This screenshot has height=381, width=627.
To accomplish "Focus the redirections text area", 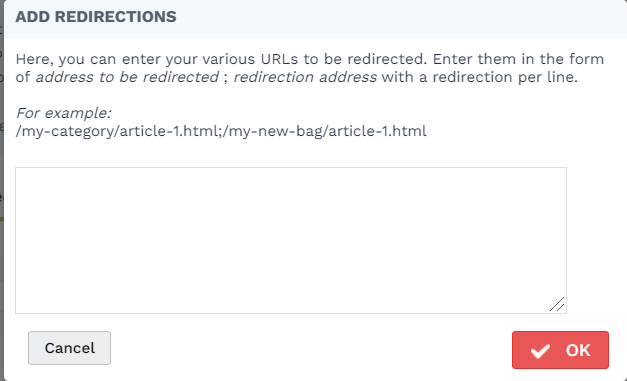I will coord(291,240).
